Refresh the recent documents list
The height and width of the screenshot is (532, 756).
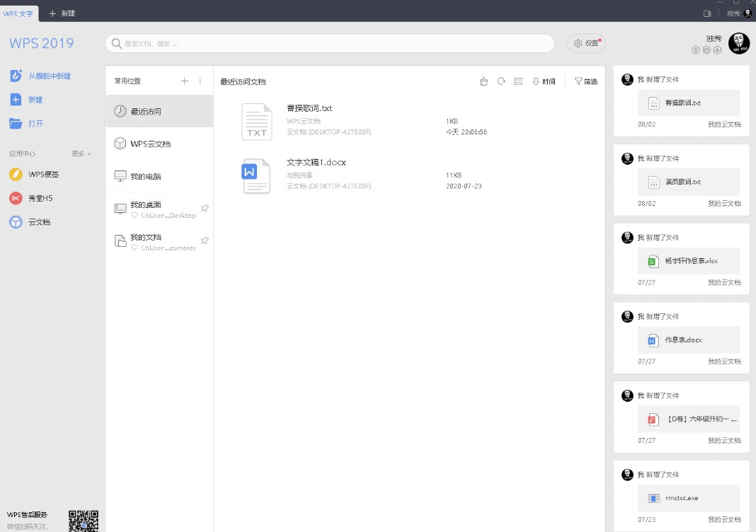pyautogui.click(x=501, y=81)
